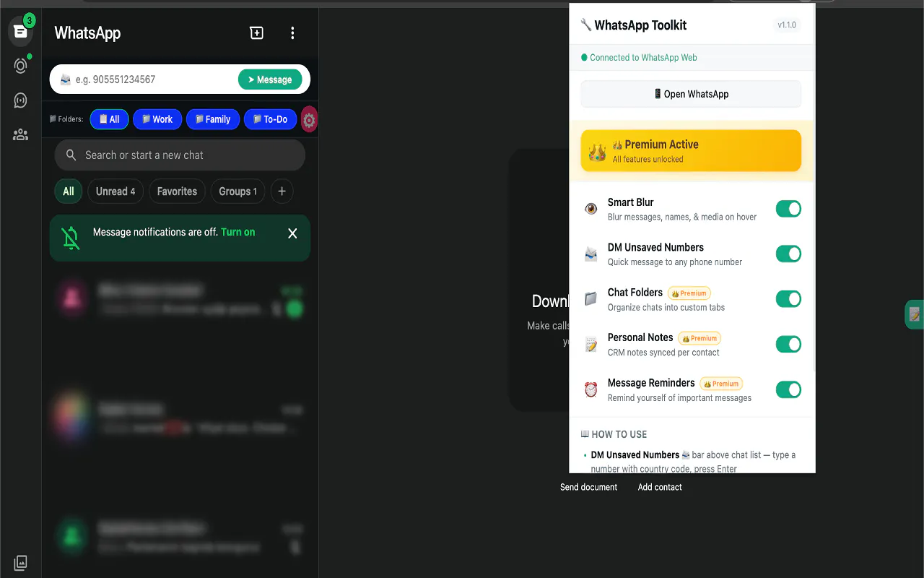Open the Channels icon in sidebar
The width and height of the screenshot is (924, 578).
[20, 100]
